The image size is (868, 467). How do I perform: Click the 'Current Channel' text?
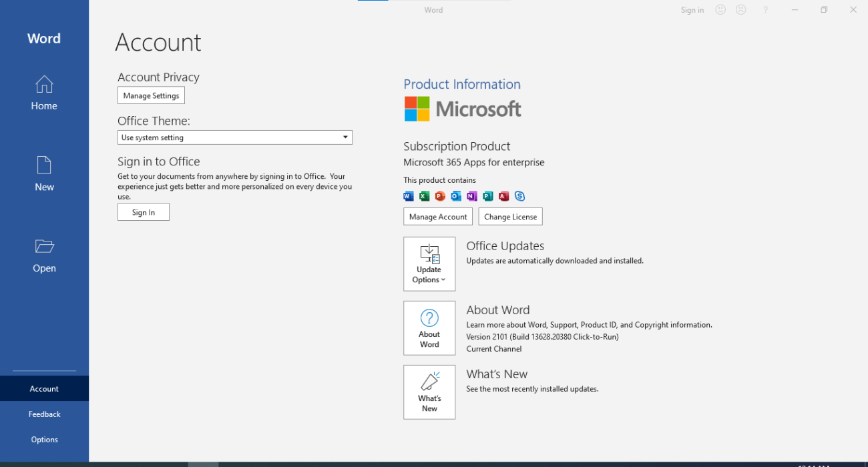coord(494,349)
